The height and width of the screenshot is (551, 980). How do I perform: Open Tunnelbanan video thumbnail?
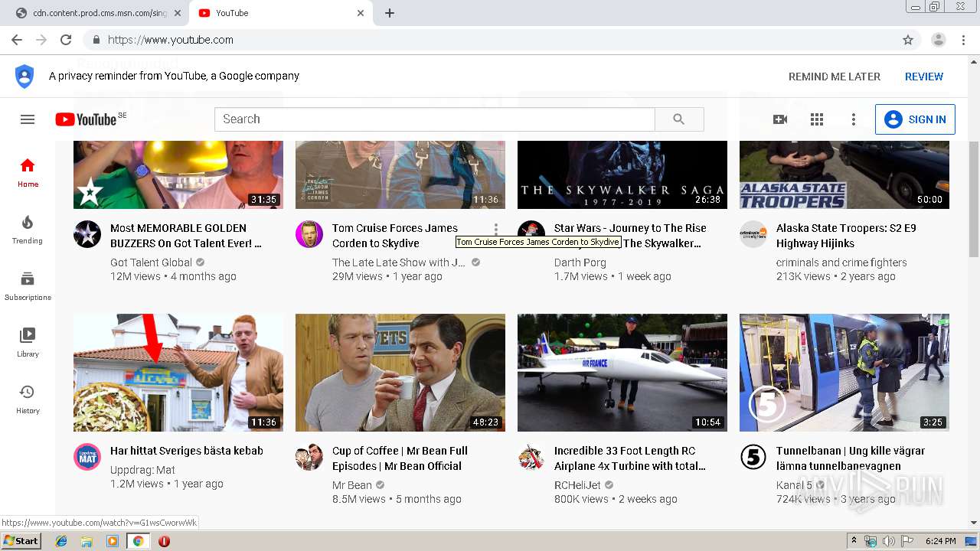point(844,373)
